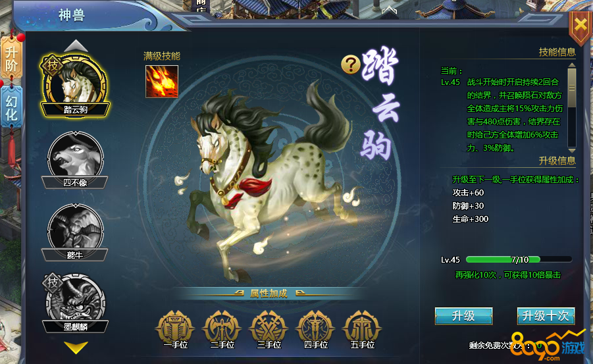Click the 二手位 attribute emblem
593x364 pixels.
click(222, 329)
